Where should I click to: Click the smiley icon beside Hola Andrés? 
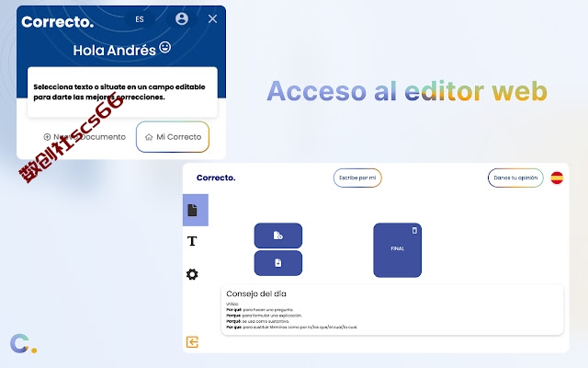tap(165, 47)
